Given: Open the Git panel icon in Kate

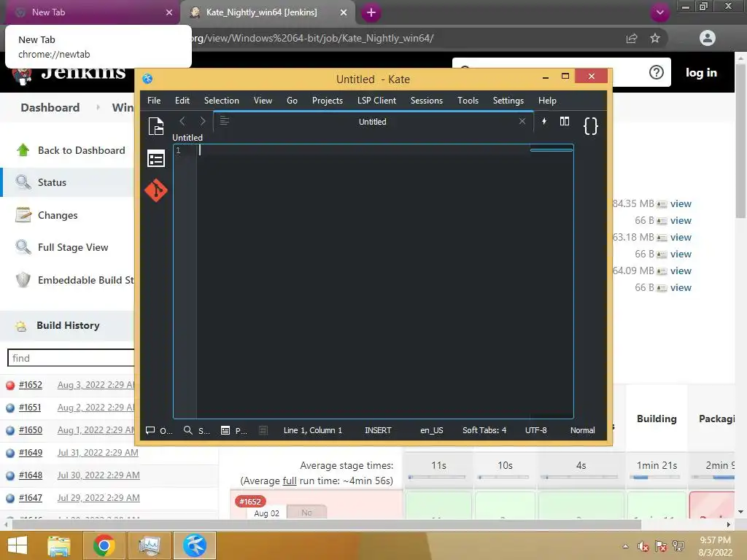Looking at the screenshot, I should [156, 190].
